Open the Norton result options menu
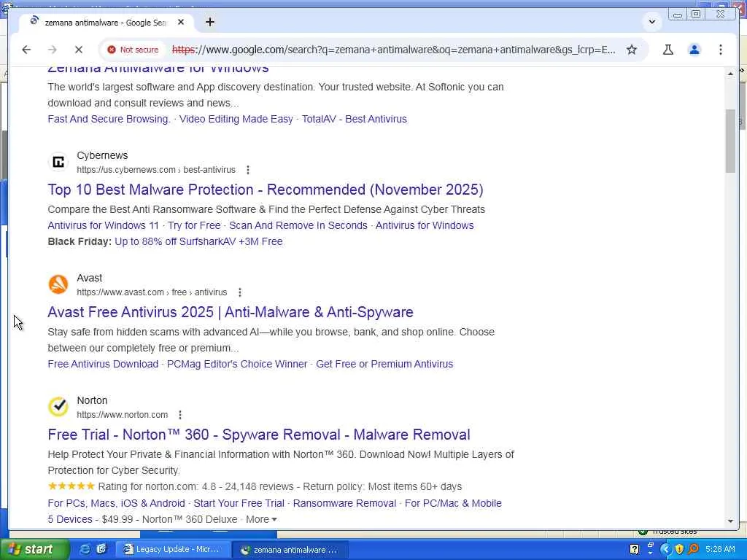The image size is (747, 560). 180,415
